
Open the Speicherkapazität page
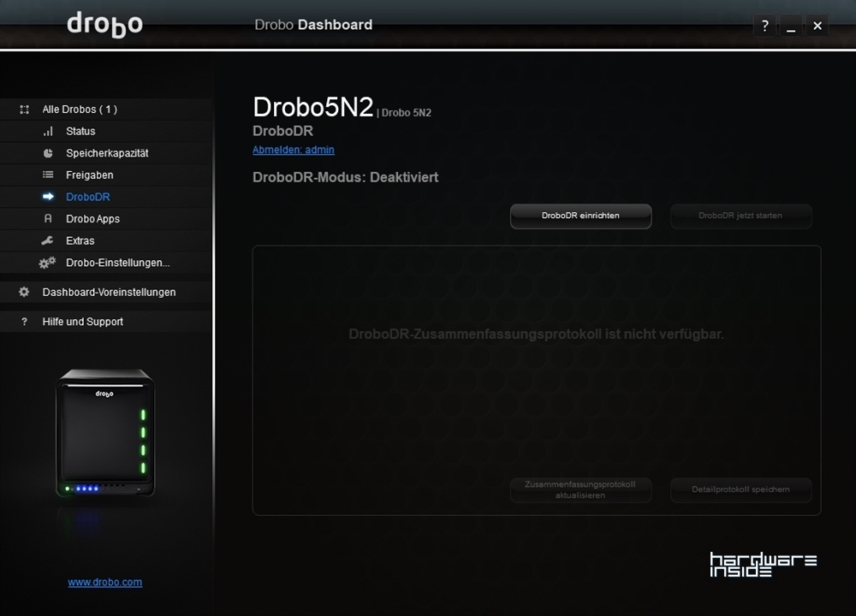coord(106,153)
